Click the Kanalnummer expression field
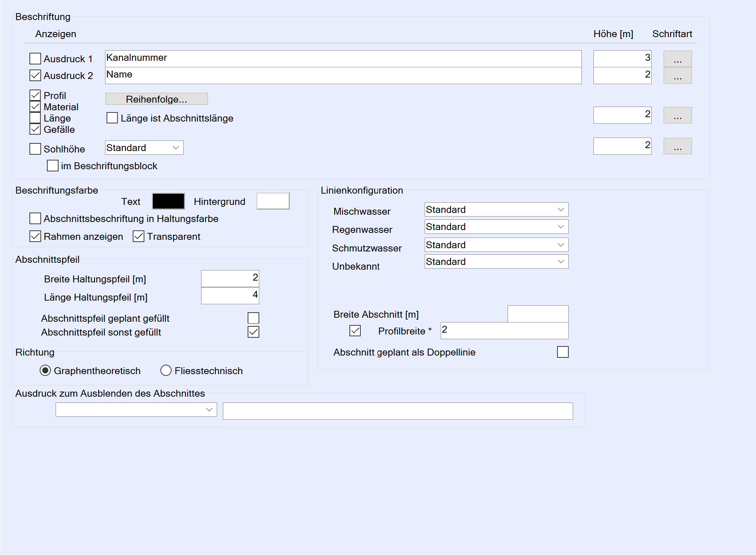The image size is (756, 555). tap(343, 59)
